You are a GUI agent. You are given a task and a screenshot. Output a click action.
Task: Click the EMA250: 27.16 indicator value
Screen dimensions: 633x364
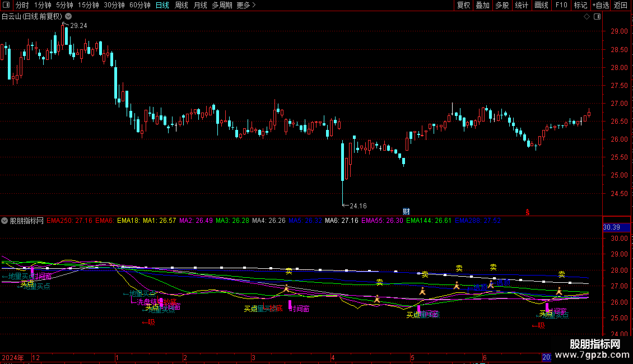click(x=69, y=221)
